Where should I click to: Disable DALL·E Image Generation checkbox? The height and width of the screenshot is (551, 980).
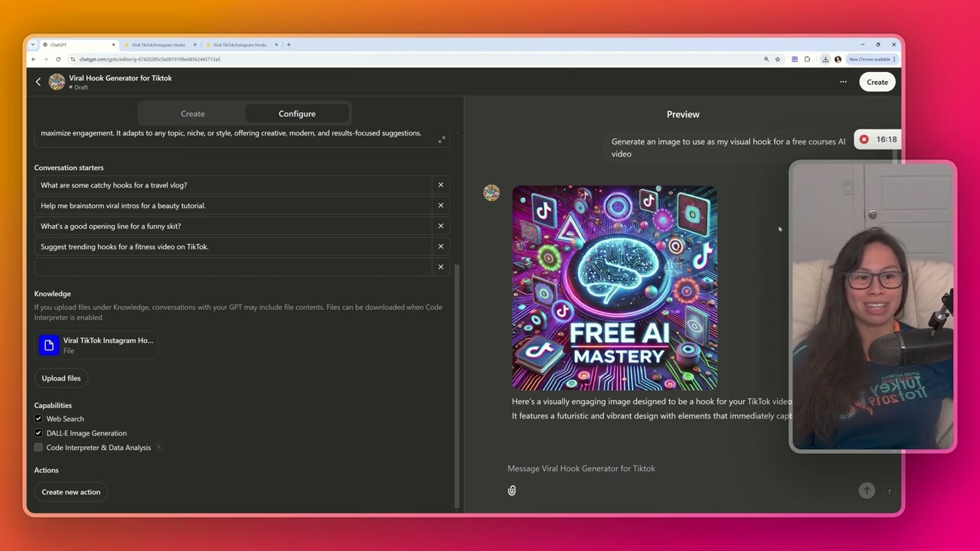pyautogui.click(x=38, y=433)
